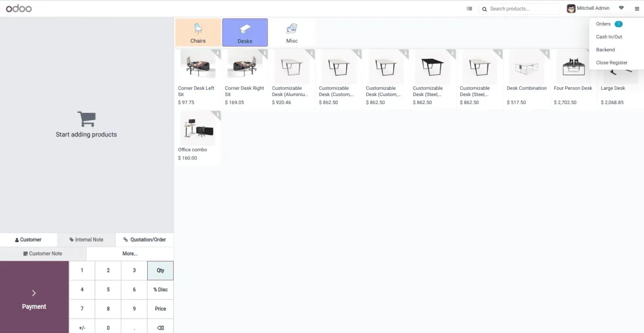
Task: Open info icon on Office combo
Action: [x=218, y=114]
